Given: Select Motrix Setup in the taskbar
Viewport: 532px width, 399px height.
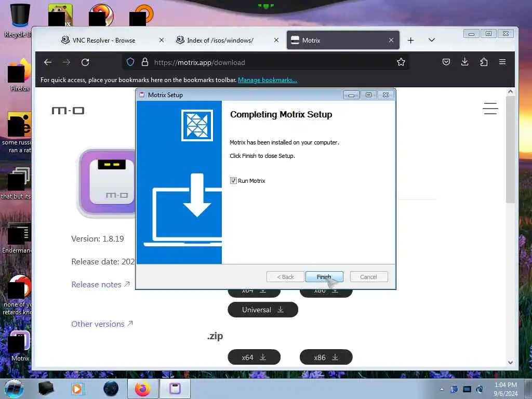Looking at the screenshot, I should pos(175,389).
